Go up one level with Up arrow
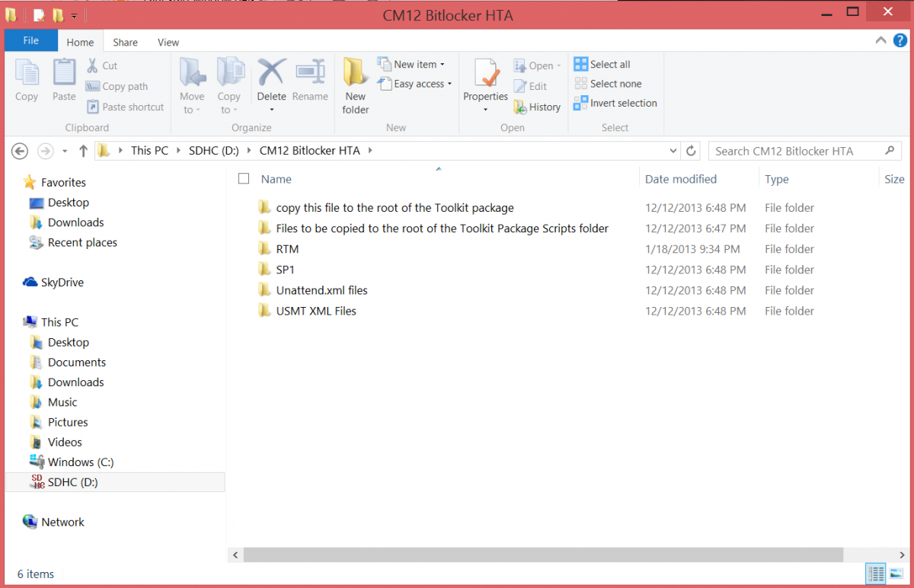Screen dimensions: 914x588 coord(83,150)
